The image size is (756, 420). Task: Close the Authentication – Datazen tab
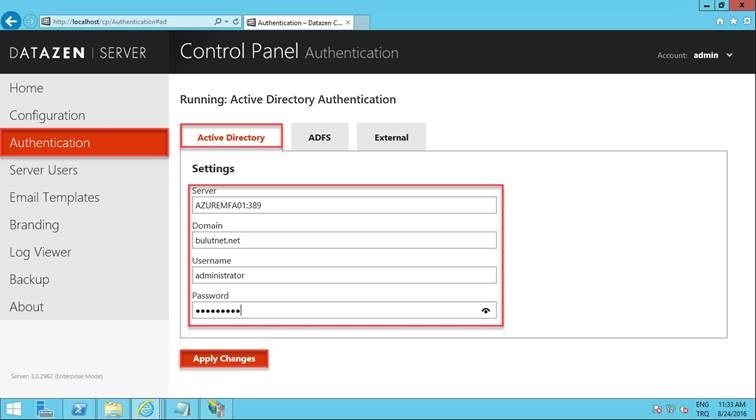(x=348, y=22)
